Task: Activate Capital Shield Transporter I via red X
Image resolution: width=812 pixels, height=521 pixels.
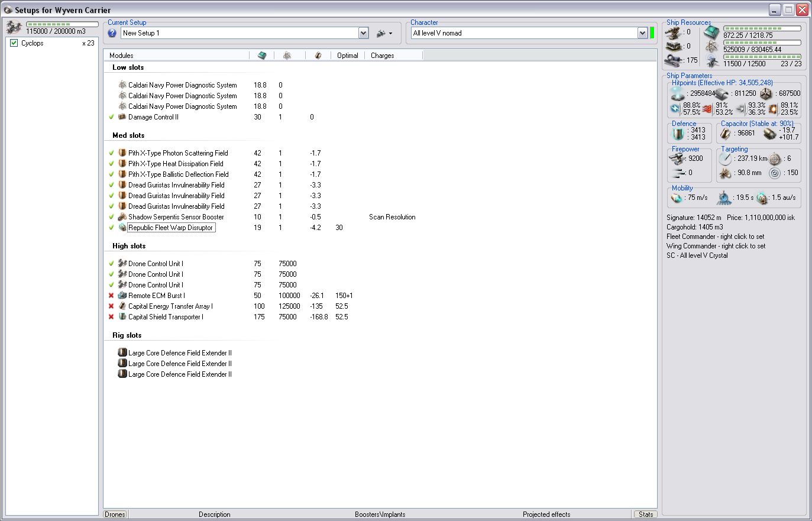Action: pos(111,317)
